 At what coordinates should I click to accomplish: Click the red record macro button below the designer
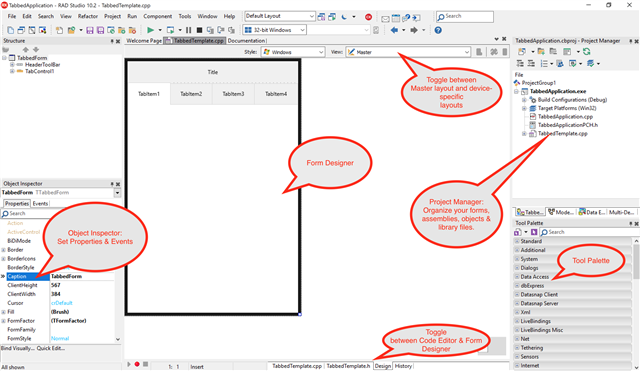coord(137,364)
